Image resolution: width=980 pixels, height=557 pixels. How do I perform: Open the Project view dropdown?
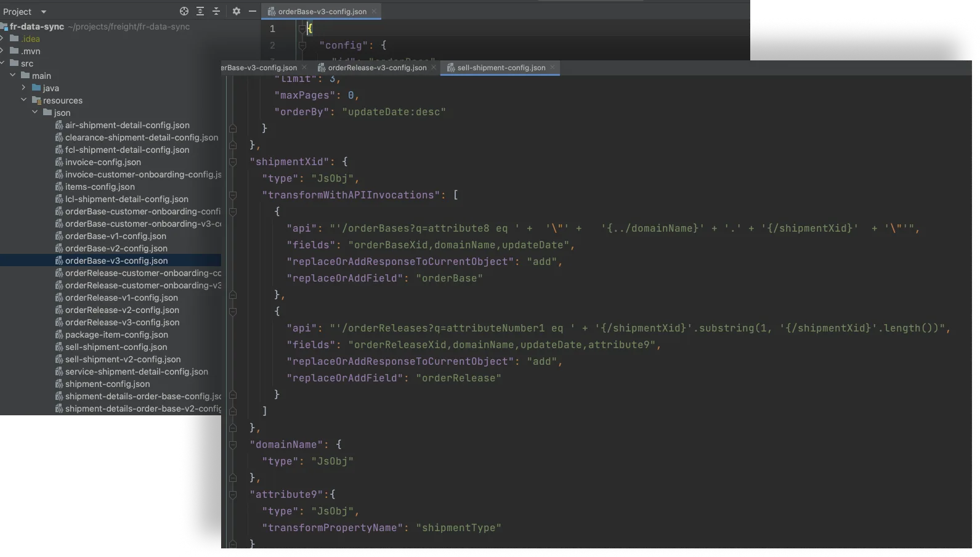43,12
